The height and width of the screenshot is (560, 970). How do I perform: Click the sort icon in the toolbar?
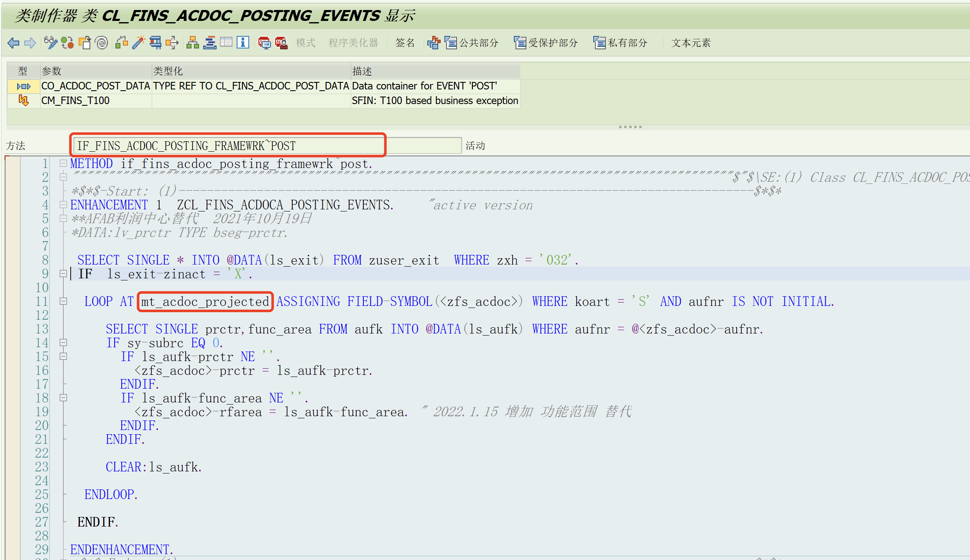[x=210, y=43]
